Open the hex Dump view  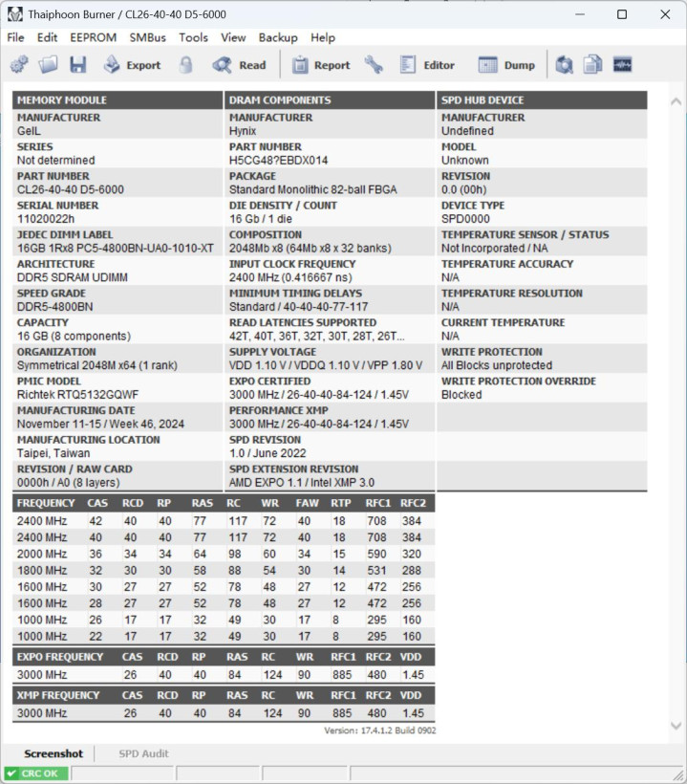pyautogui.click(x=506, y=65)
